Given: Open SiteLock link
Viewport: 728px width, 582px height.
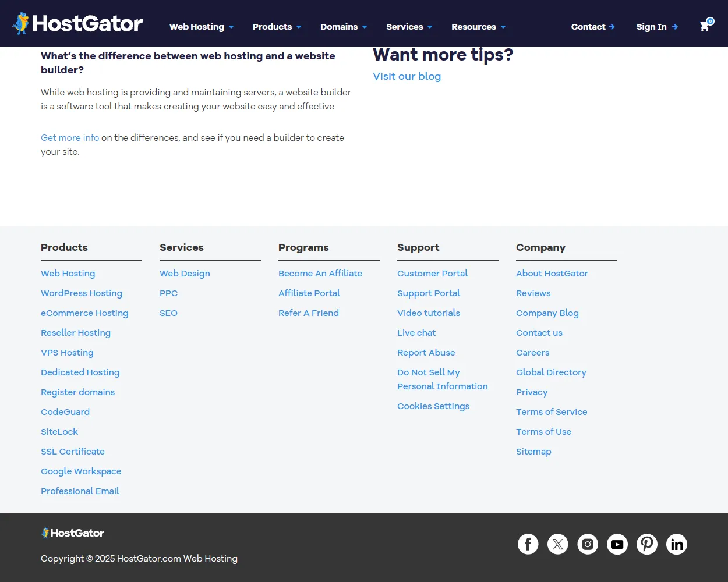Looking at the screenshot, I should [59, 432].
